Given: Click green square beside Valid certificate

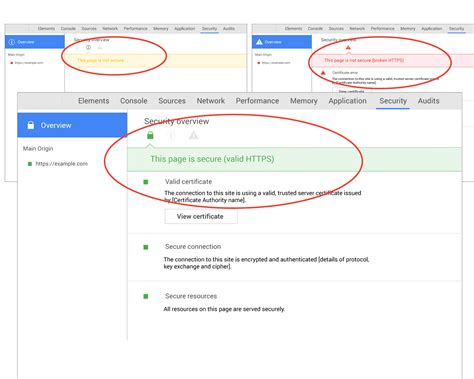Looking at the screenshot, I should click(x=146, y=182).
